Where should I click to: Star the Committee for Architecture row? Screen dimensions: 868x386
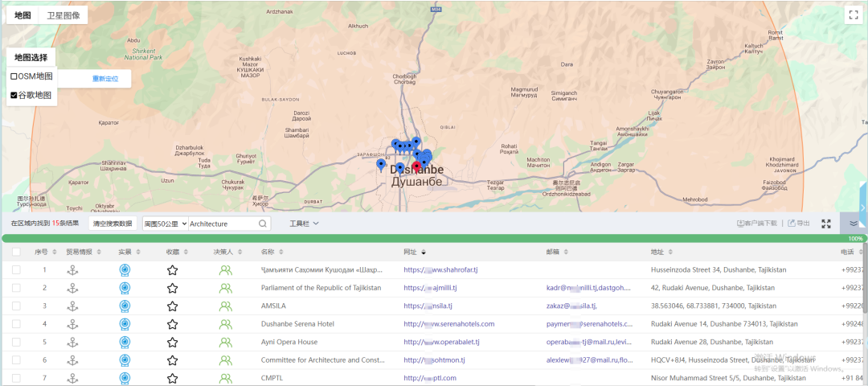click(x=173, y=360)
